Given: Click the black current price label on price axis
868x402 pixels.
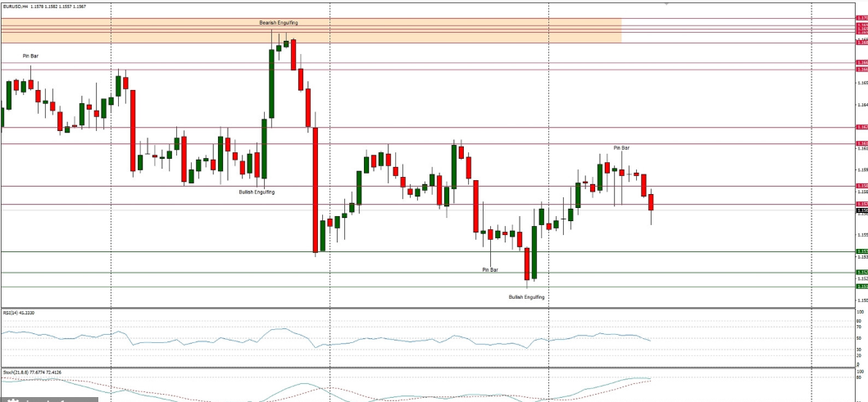Looking at the screenshot, I should 861,210.
